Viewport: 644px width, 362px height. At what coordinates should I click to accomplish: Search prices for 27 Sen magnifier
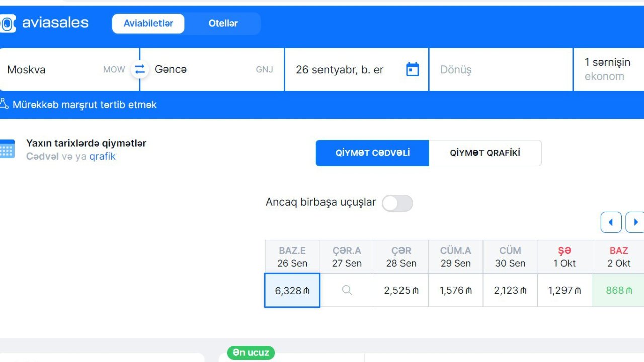pos(347,290)
